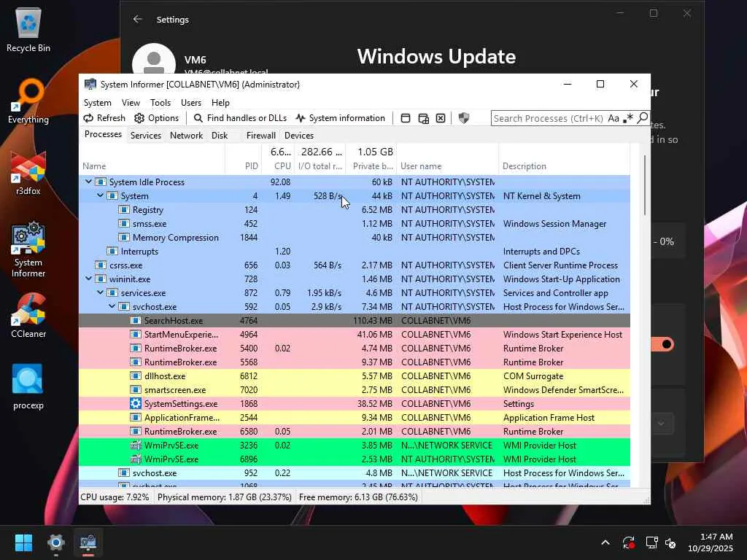Click the find window toolbar icon
747x560 pixels.
(424, 118)
